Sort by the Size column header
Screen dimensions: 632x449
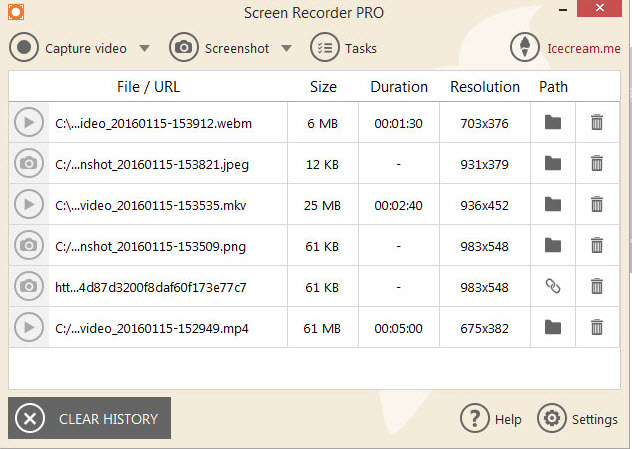coord(323,87)
